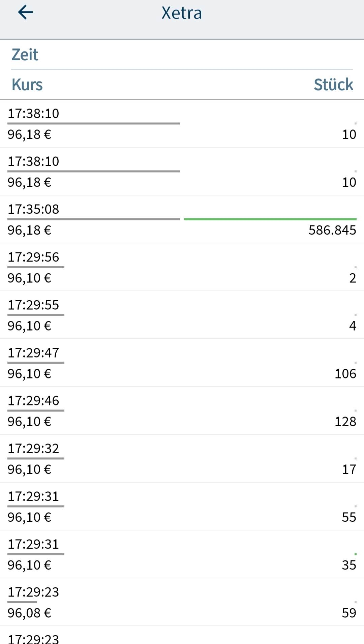Tap the volume value 59
The height and width of the screenshot is (644, 364).
coord(349,613)
